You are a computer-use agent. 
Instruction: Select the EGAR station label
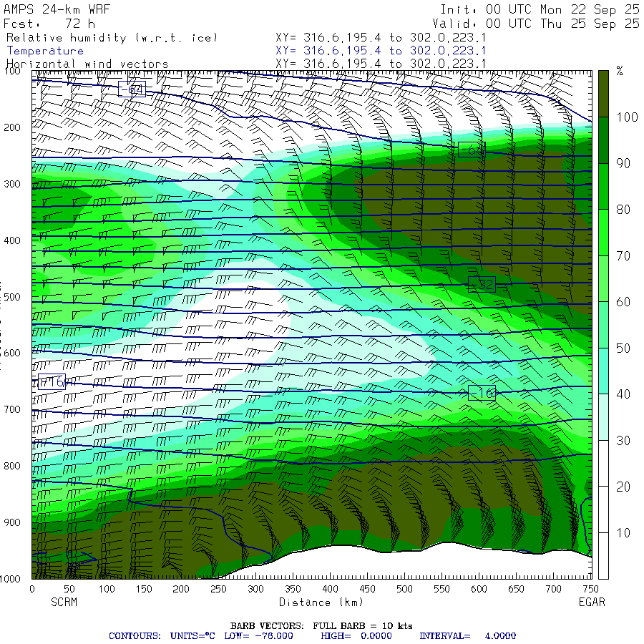coord(592,602)
